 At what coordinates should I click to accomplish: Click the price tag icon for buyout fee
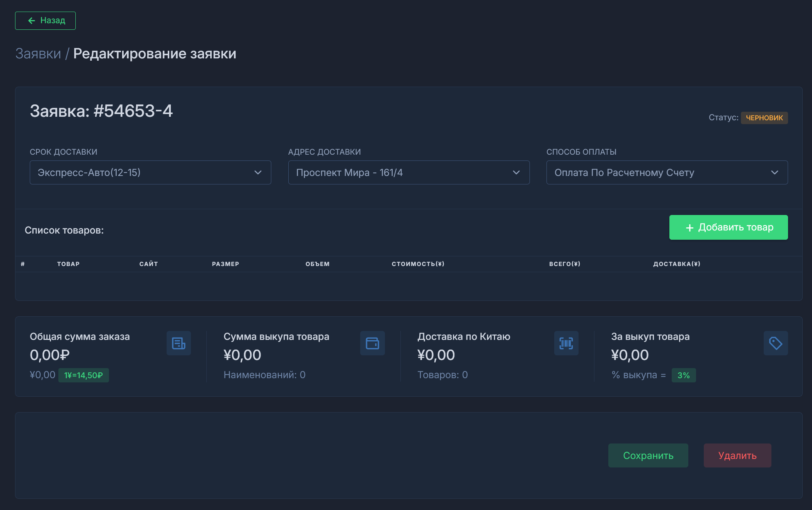point(775,343)
